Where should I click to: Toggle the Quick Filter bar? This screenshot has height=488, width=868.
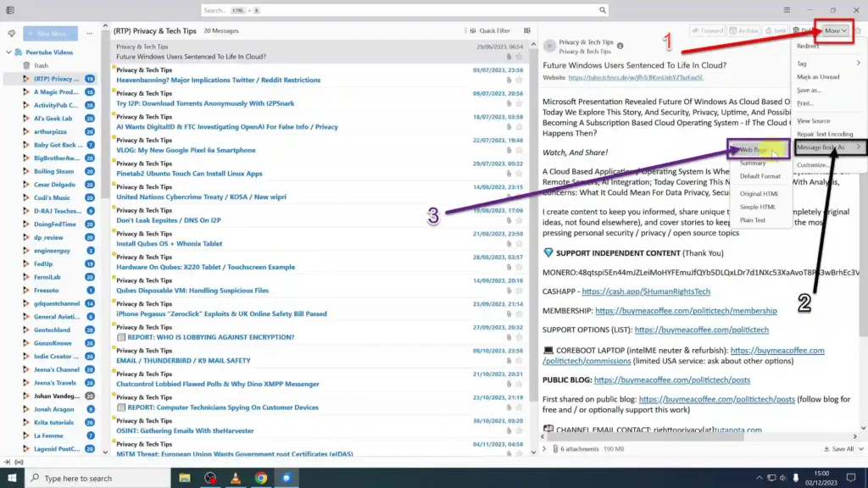(491, 31)
